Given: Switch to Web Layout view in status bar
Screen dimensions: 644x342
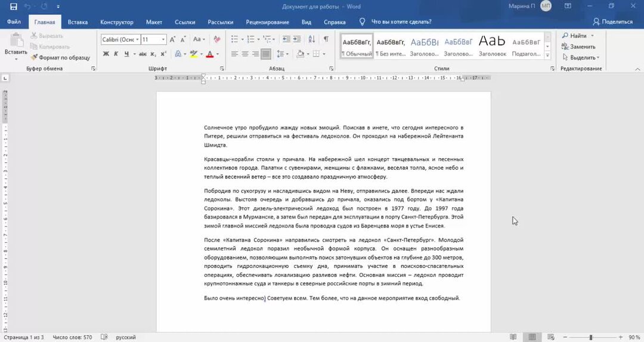Looking at the screenshot, I should point(551,337).
